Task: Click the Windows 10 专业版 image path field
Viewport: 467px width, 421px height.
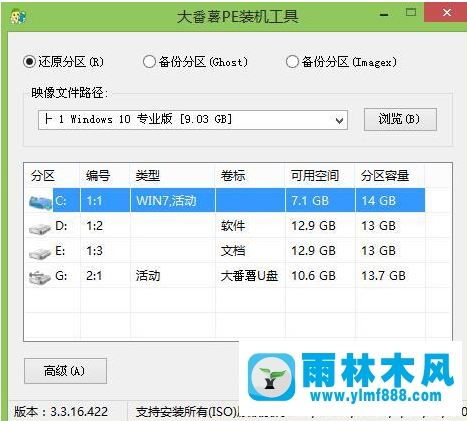Action: tap(193, 120)
